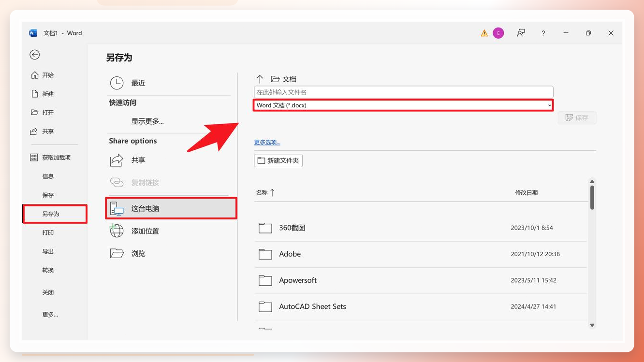This screenshot has width=644, height=362.
Task: Click the feedback person icon in title bar
Action: [521, 33]
